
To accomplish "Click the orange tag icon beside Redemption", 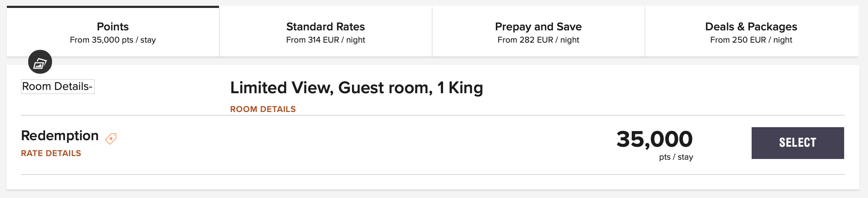I will tap(111, 138).
